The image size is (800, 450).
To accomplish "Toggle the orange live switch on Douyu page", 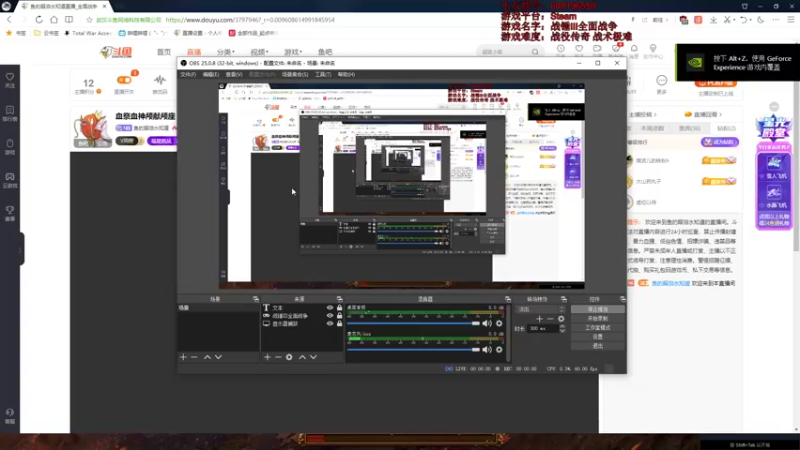I will (123, 80).
